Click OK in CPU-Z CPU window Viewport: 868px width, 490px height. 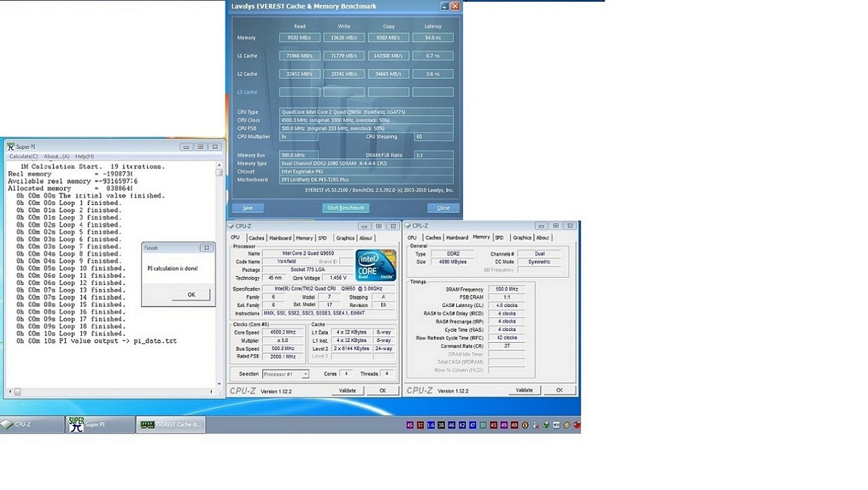(x=382, y=391)
